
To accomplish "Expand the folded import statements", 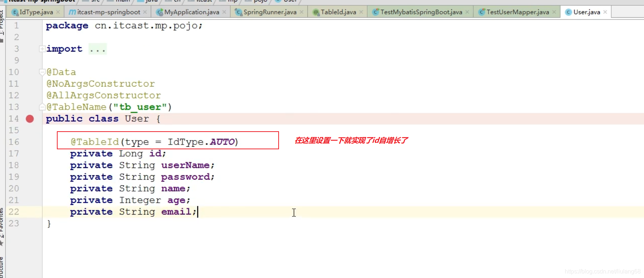I will [x=42, y=49].
